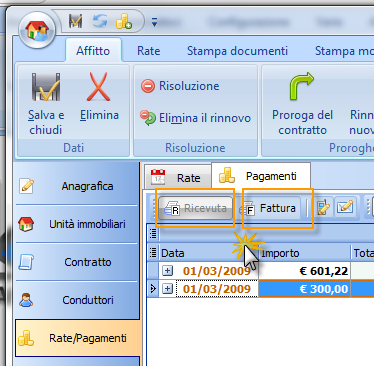Click Proroga del contratto green arrow

(302, 104)
